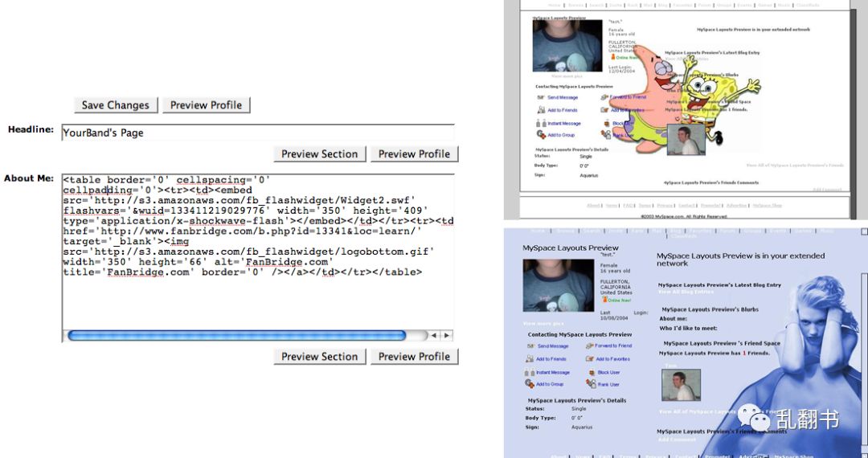The image size is (868, 458).
Task: Click Send Message icon in SpongeBob preview
Action: coord(540,97)
